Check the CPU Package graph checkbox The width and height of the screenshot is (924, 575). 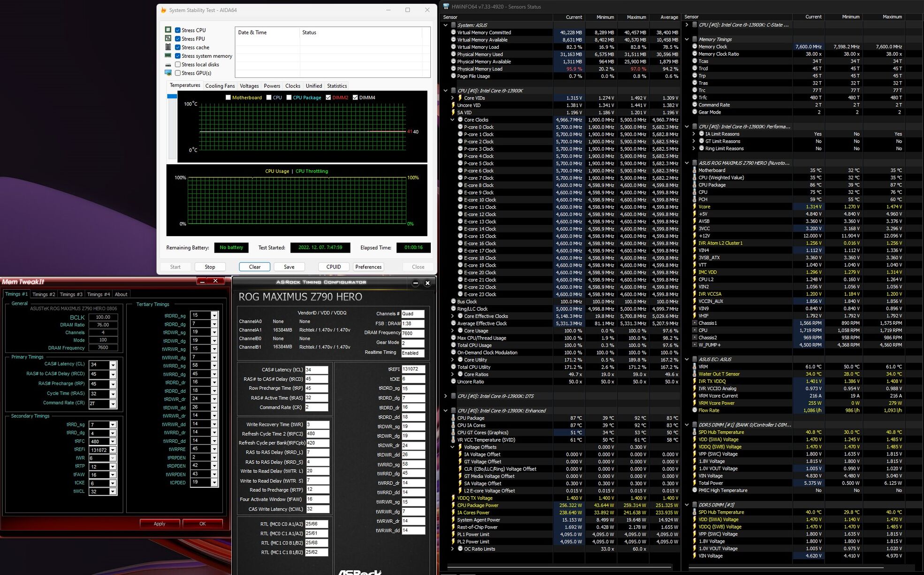point(289,98)
